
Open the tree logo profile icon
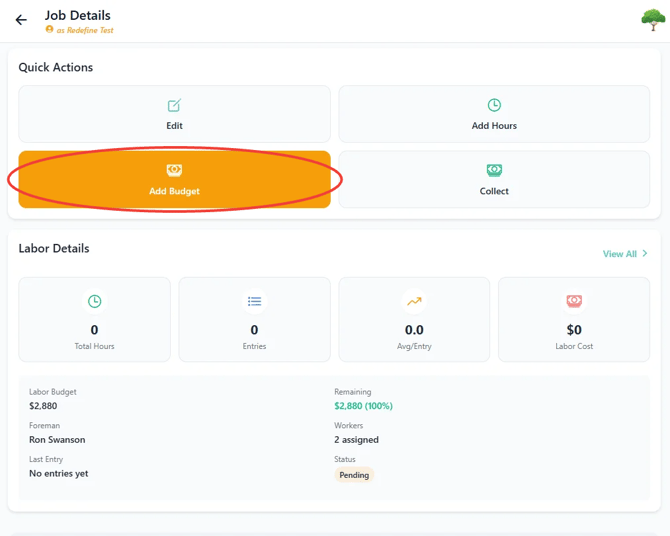click(653, 20)
